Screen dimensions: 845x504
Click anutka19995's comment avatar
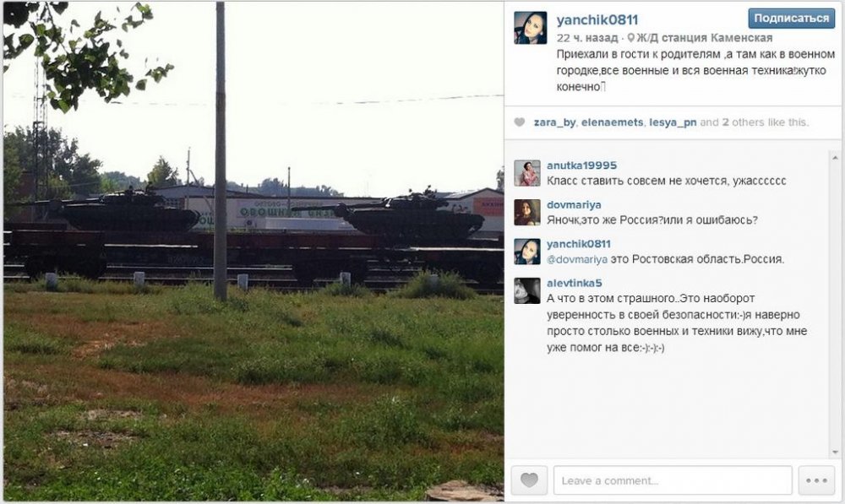pos(527,173)
